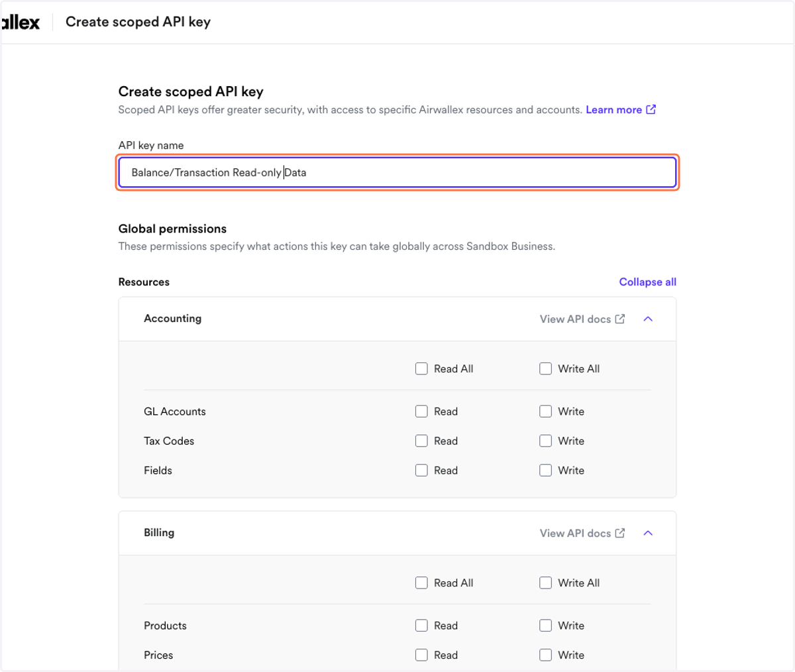Click the Resources label

[144, 282]
